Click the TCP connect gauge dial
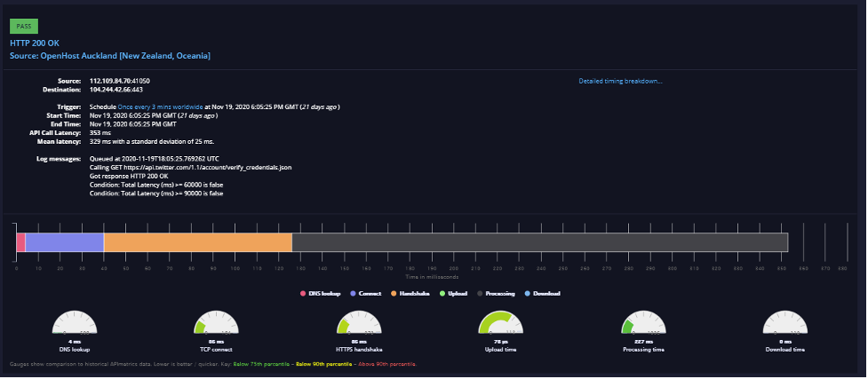The image size is (868, 379). 217,322
